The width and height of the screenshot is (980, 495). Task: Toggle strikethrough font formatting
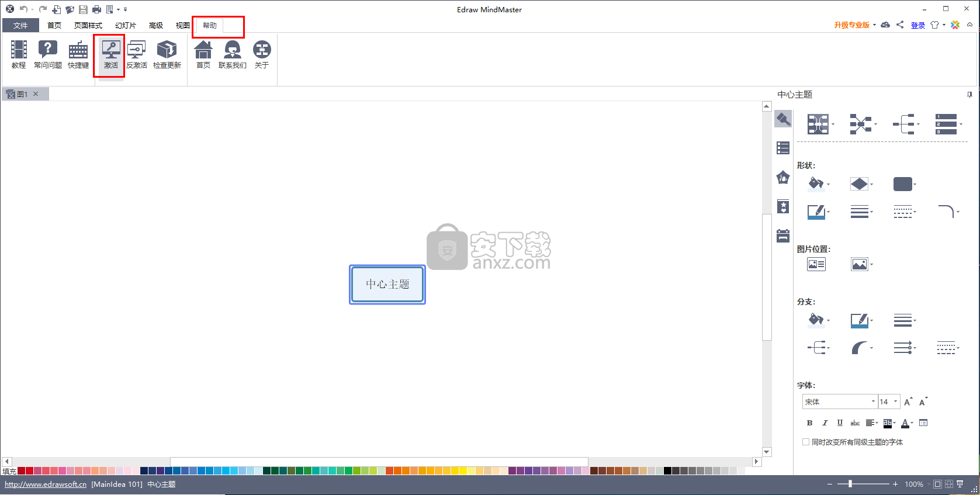[855, 423]
